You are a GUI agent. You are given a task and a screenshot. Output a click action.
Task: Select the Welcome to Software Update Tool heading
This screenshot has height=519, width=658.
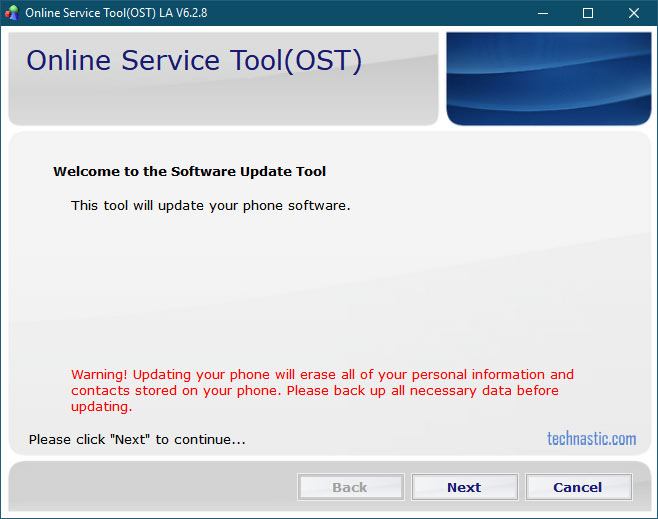pos(189,171)
